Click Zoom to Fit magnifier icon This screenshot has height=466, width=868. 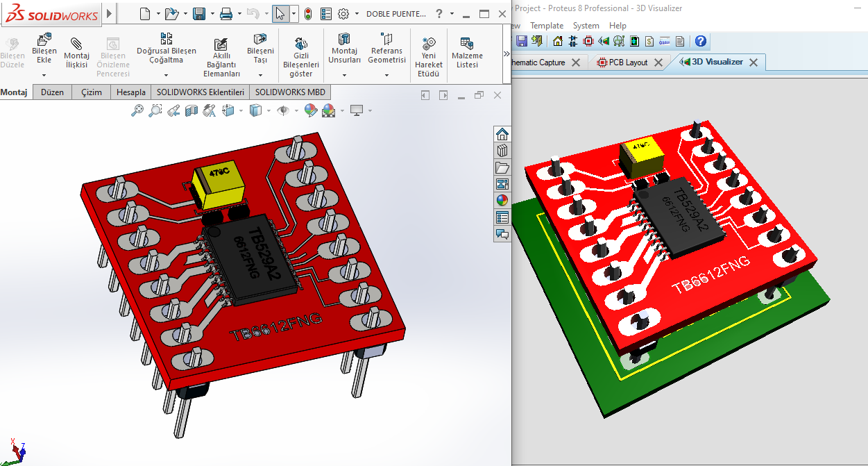click(137, 110)
